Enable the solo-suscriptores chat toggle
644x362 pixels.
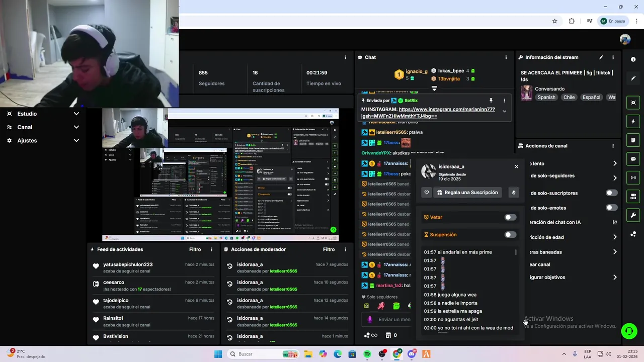coord(611,193)
